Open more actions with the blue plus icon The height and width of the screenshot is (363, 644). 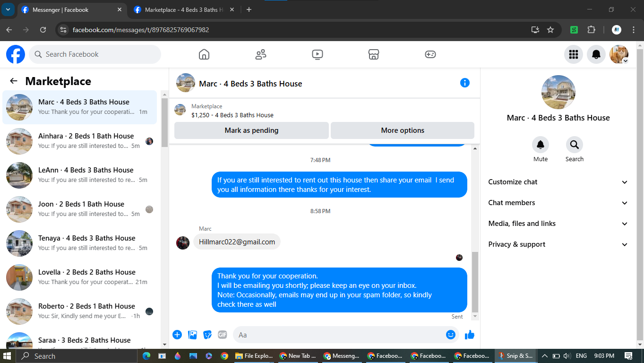[x=177, y=335]
